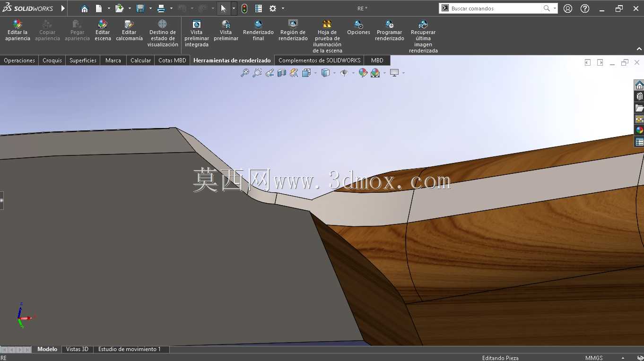Screen dimensions: 644x361
Task: Open the search commands dropdown arrow
Action: click(555, 9)
